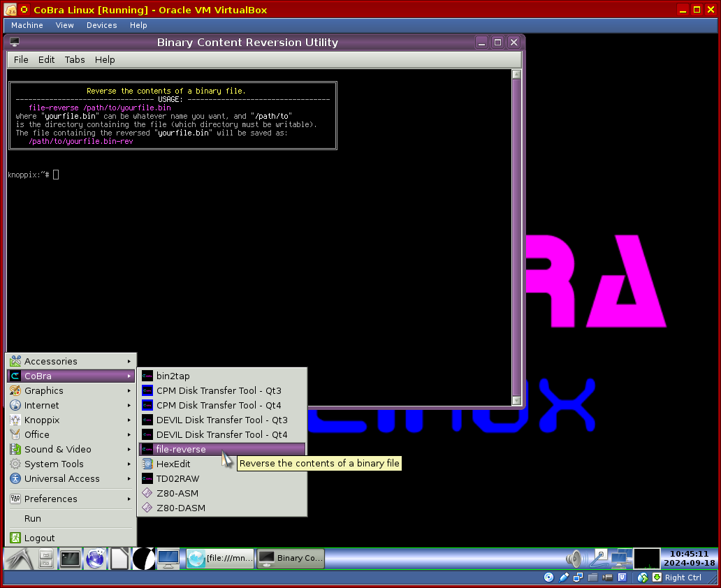The height and width of the screenshot is (588, 721).
Task: Open the LXDE start menu button
Action: 17,559
